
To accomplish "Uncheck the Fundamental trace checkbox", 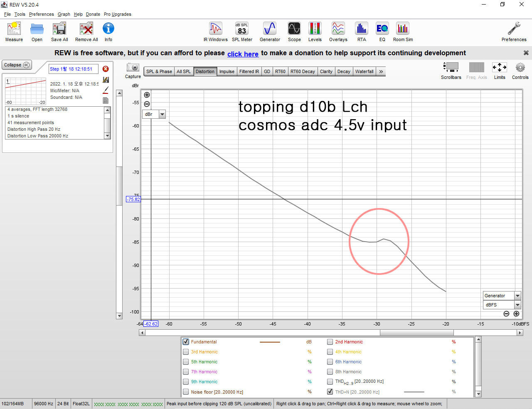I will [186, 342].
